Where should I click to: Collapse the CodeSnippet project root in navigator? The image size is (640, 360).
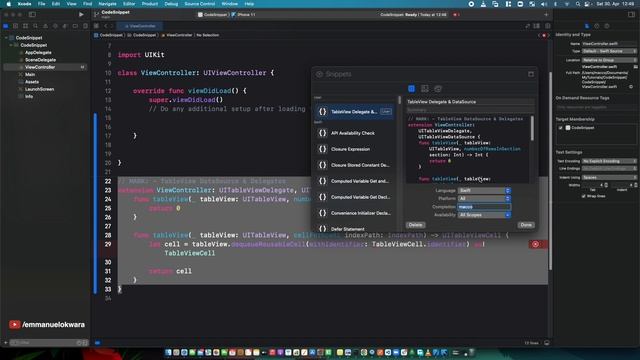coord(6,38)
